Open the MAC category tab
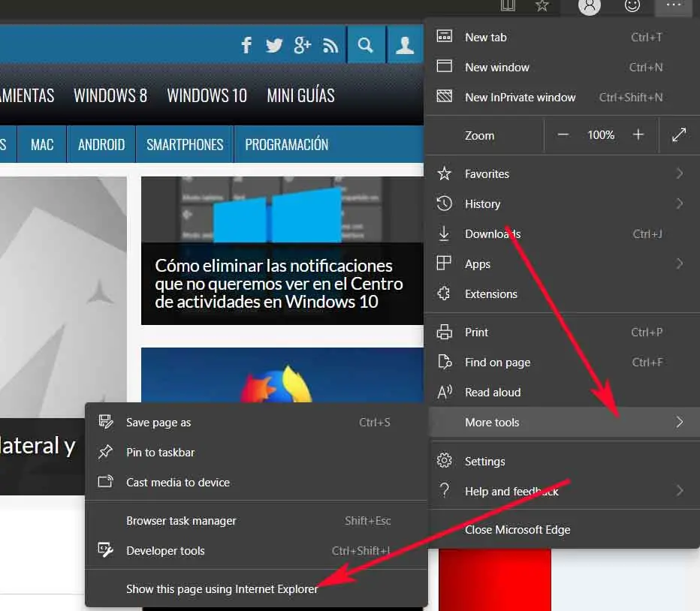Screen dimensions: 700x611 click(42, 144)
